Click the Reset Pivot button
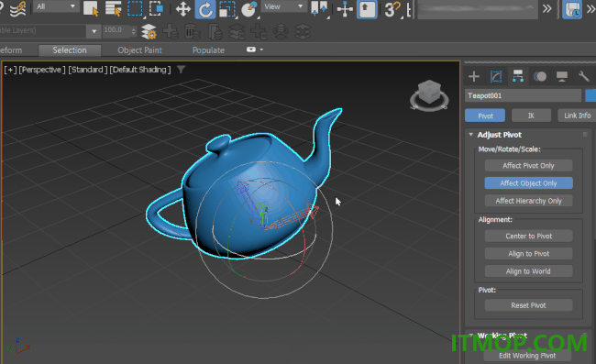This screenshot has height=364, width=596. (x=528, y=305)
